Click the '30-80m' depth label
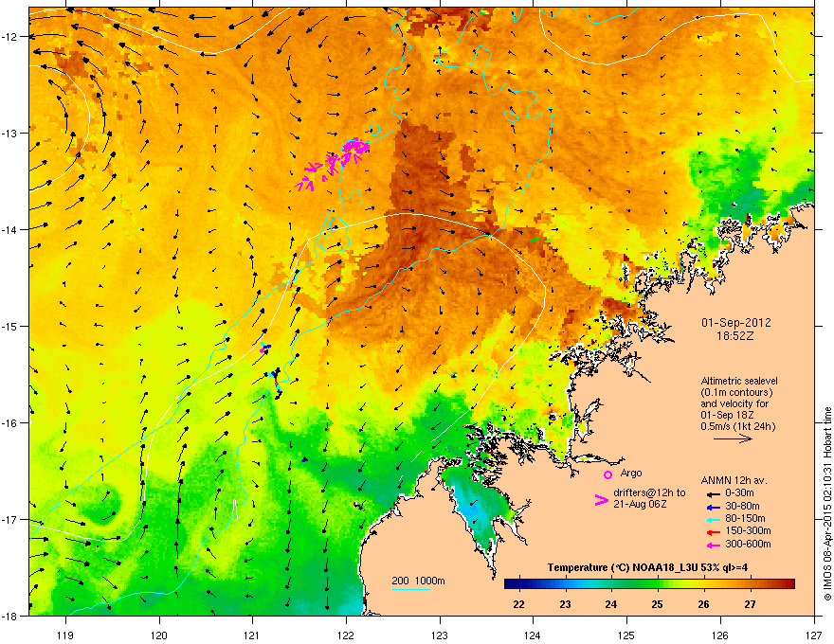This screenshot has height=644, width=834. pos(742,507)
